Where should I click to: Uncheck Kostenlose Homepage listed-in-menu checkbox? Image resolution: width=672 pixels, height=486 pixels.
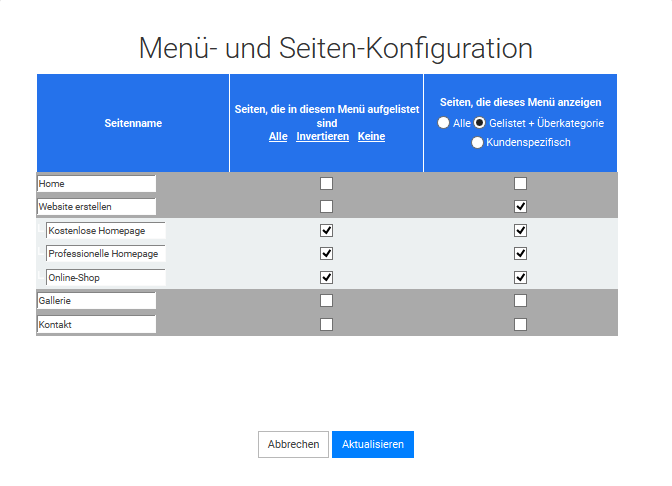tap(326, 231)
